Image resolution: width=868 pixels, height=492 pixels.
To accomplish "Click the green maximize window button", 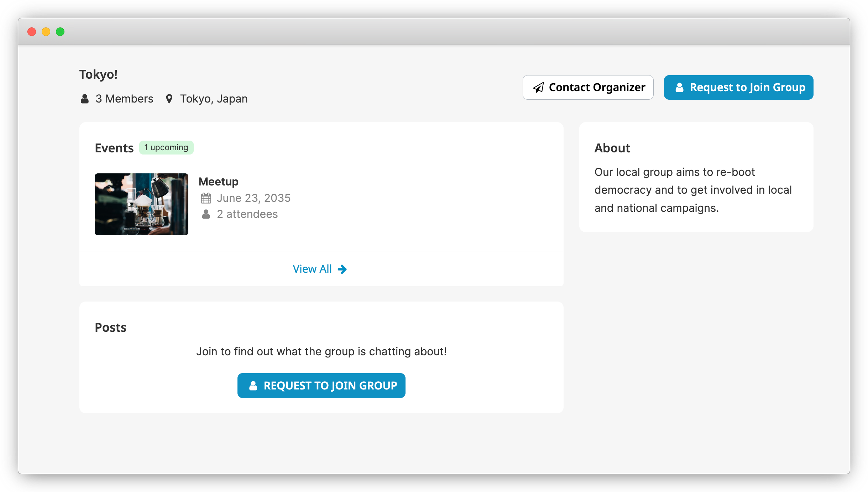I will pyautogui.click(x=60, y=32).
